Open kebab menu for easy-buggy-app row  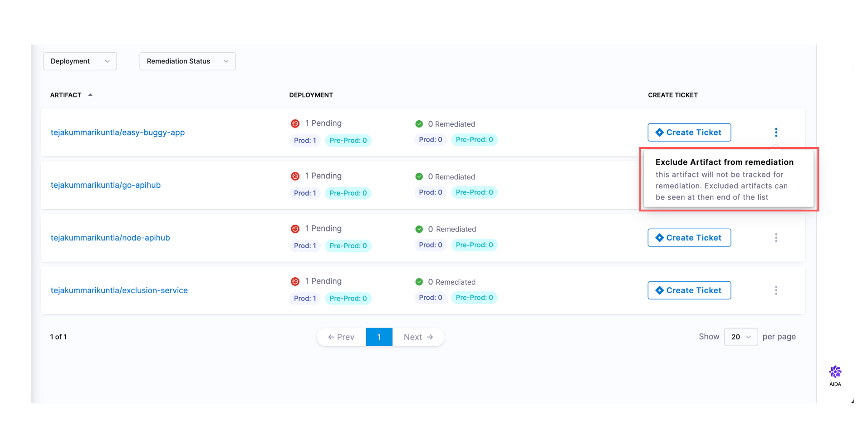click(775, 133)
